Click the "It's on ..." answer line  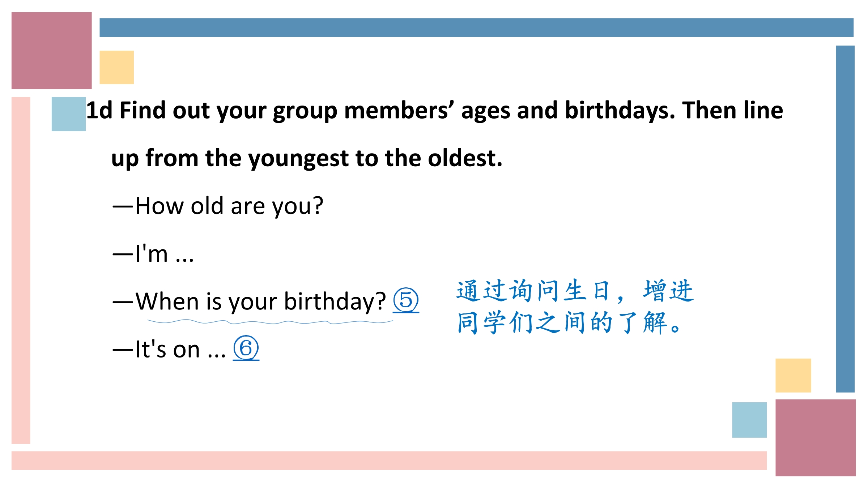tap(169, 349)
